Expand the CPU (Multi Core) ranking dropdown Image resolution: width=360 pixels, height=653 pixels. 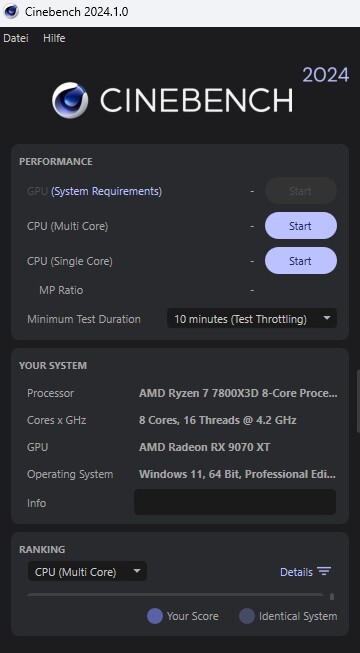pos(87,571)
